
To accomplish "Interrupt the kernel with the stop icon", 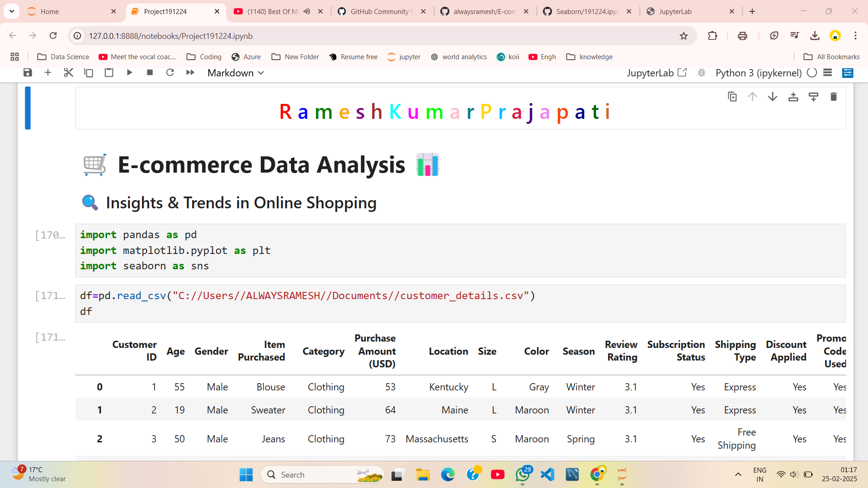I will (x=150, y=72).
